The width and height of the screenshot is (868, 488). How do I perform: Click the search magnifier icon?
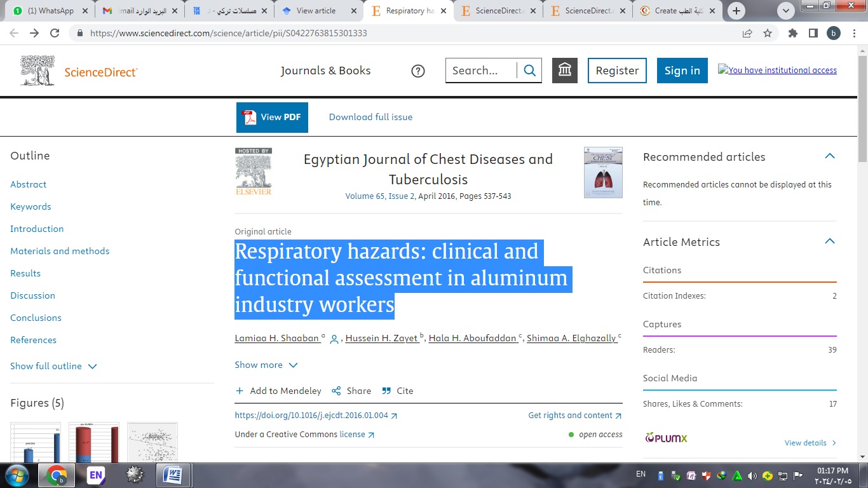pos(529,70)
